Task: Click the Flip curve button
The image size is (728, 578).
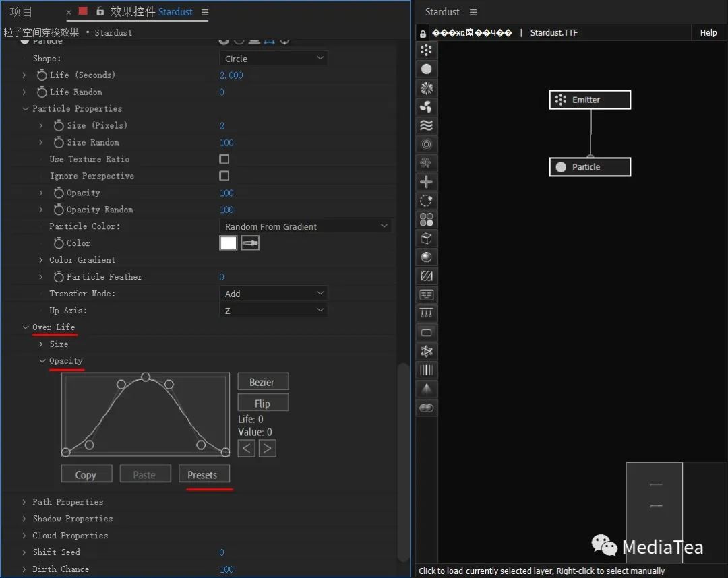Action: pos(264,403)
